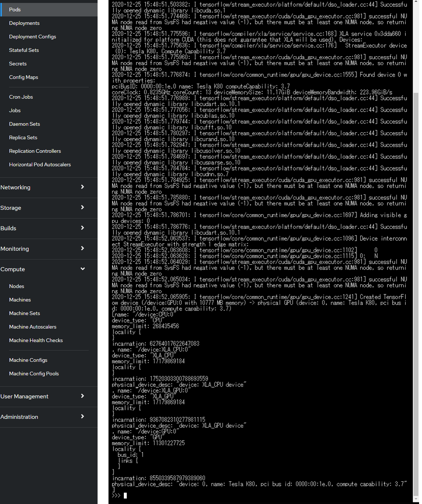This screenshot has width=422, height=504.
Task: Click the 'memory_limit: 11301227725' line
Action: click(x=148, y=443)
